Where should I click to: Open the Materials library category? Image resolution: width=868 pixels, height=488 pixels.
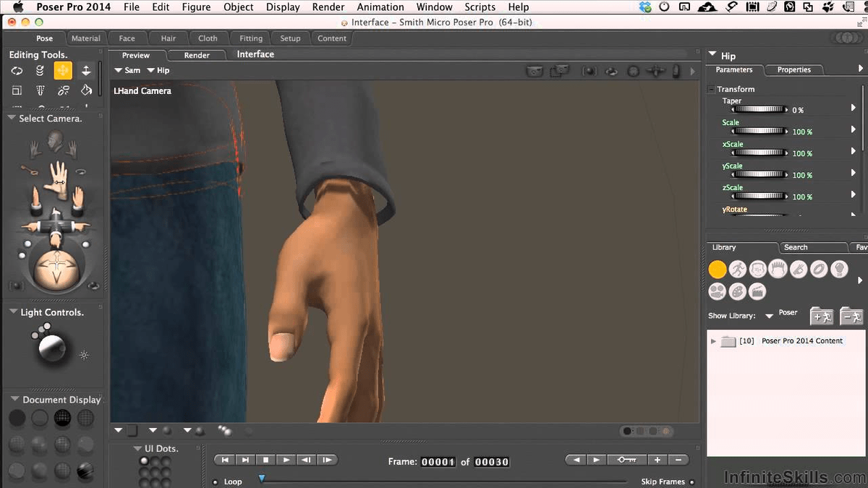[738, 291]
